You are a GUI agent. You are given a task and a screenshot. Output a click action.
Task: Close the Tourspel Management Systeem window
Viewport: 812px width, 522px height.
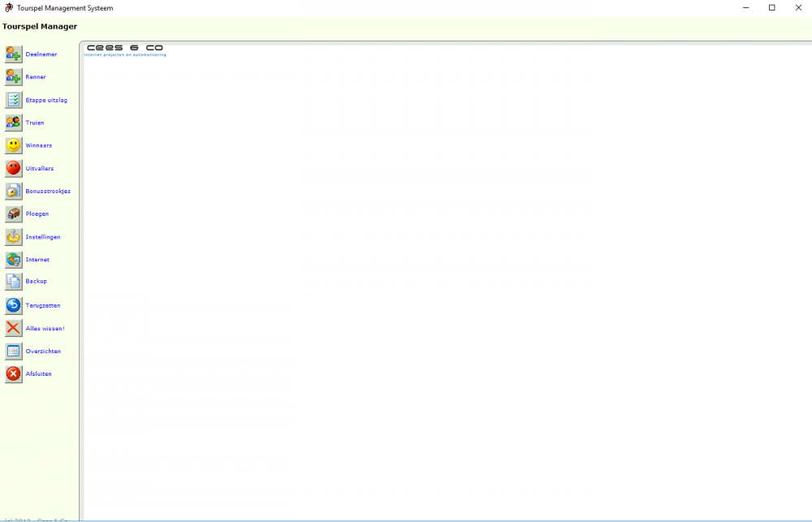pyautogui.click(x=798, y=8)
